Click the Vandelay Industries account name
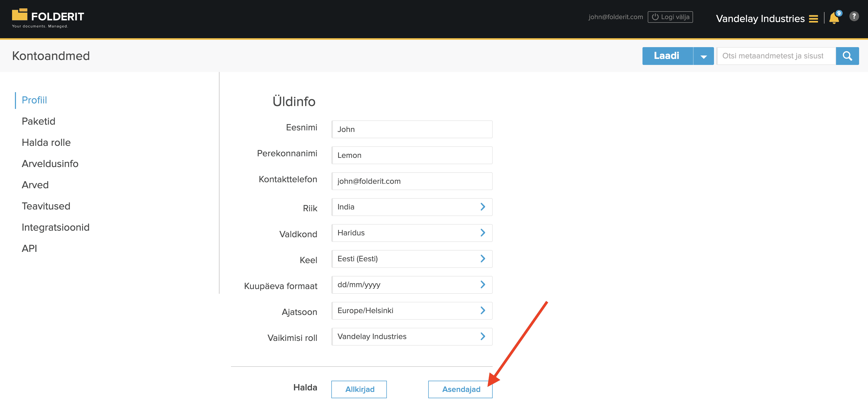This screenshot has height=410, width=868. [760, 19]
